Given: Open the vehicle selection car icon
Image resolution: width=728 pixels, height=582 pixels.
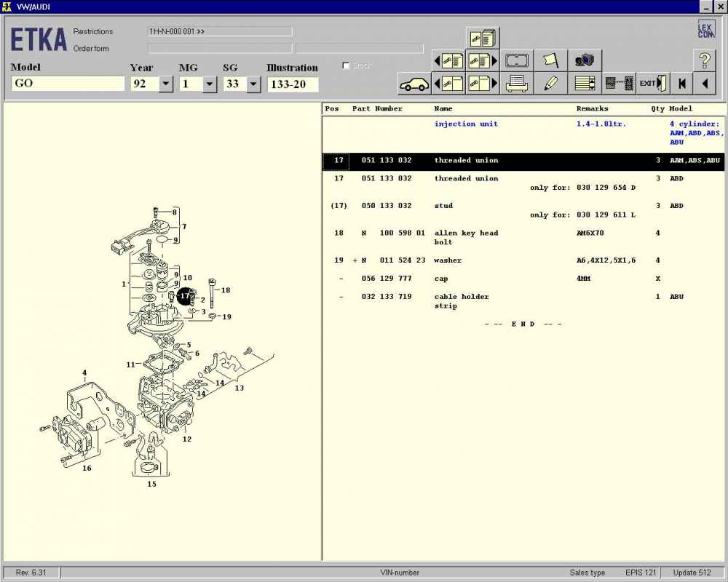Looking at the screenshot, I should (414, 84).
